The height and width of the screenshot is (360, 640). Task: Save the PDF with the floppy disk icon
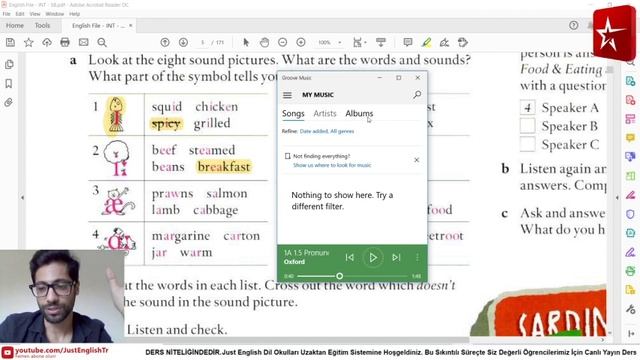pos(10,42)
